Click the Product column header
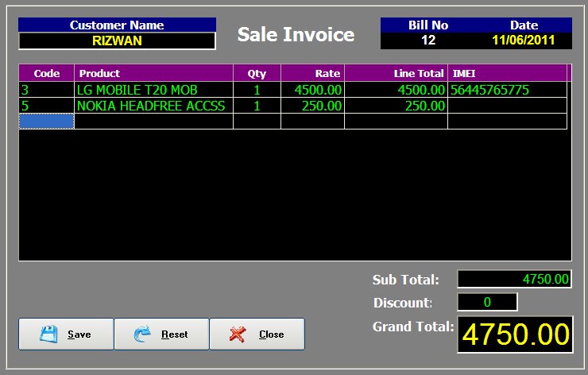588x375 pixels. (x=153, y=73)
